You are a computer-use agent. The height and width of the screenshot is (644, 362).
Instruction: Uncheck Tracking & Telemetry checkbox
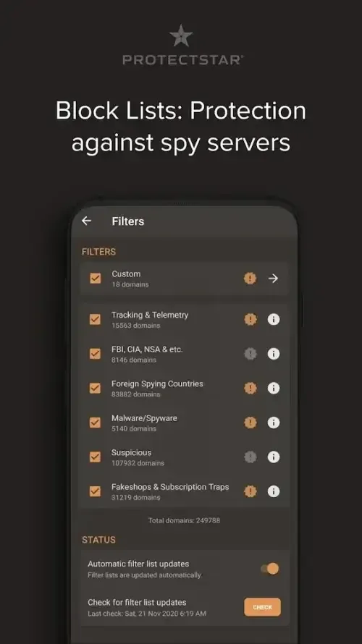[x=95, y=320]
